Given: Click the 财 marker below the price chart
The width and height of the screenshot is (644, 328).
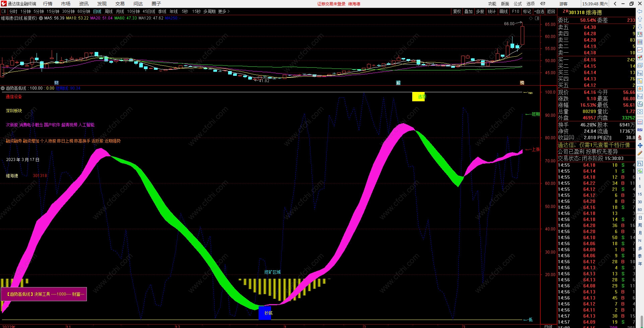Looking at the screenshot, I should [56, 83].
